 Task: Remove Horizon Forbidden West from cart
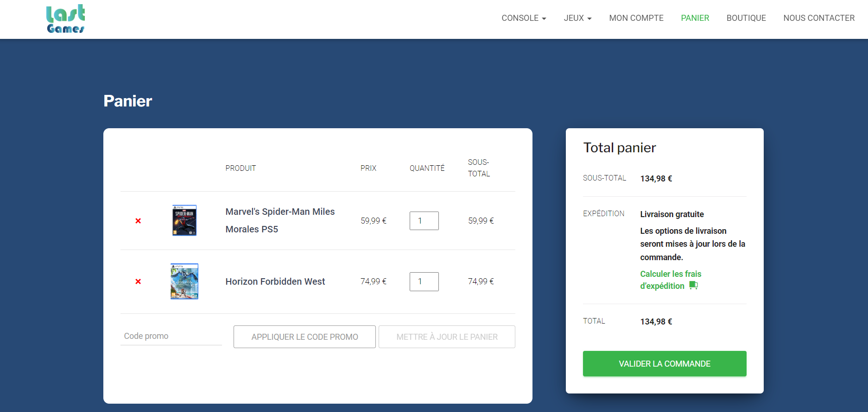[138, 281]
